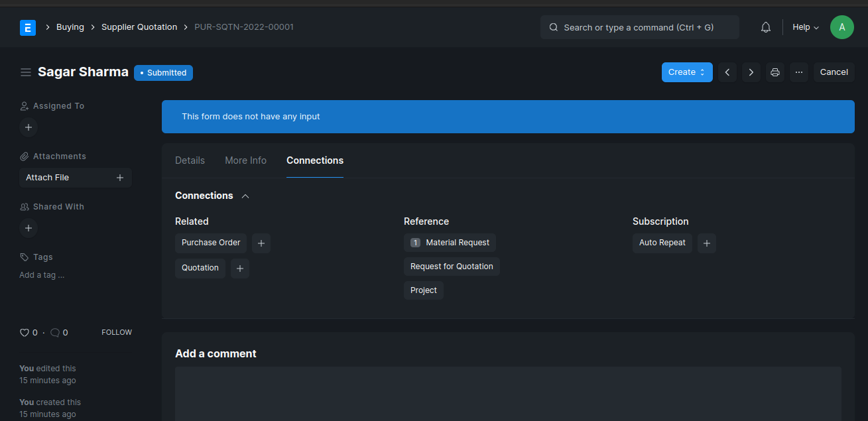Expand the Help menu
Viewport: 868px width, 421px height.
coord(804,27)
